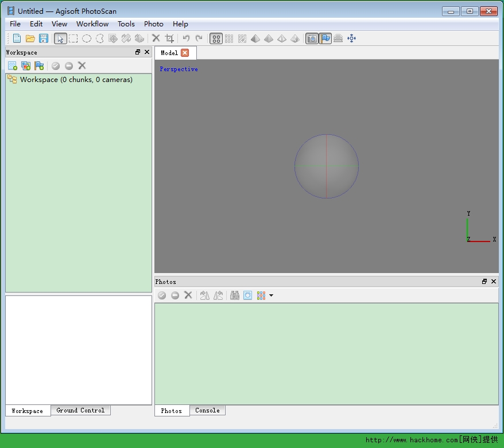Screen dimensions: 504x448
Task: Click the Perspective label in model view
Action: 179,69
